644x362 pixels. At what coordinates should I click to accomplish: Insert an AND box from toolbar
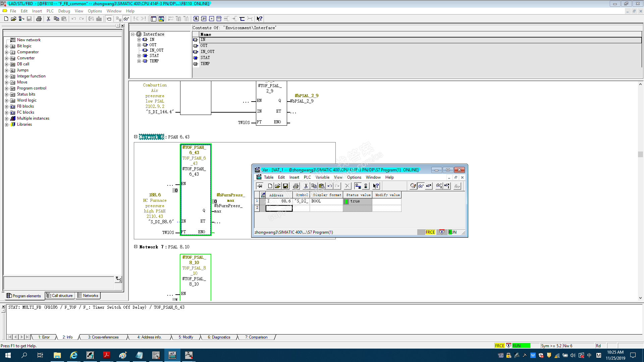[196, 19]
